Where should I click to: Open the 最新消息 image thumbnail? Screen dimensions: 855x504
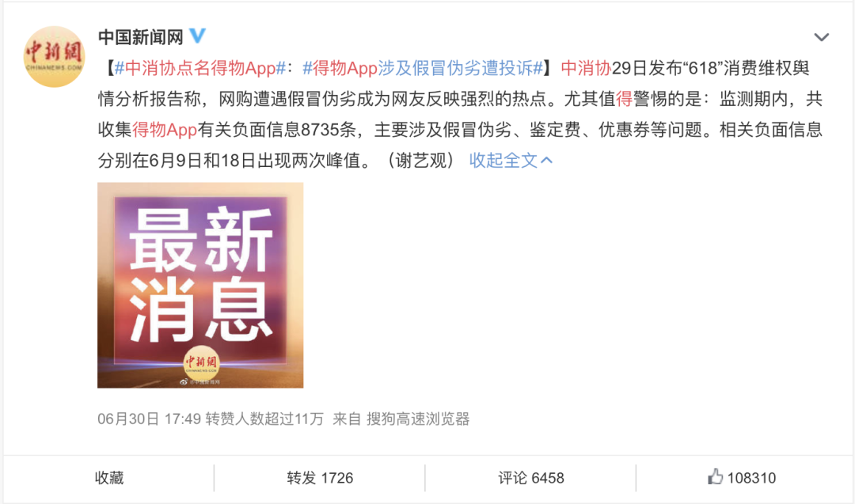tap(200, 285)
